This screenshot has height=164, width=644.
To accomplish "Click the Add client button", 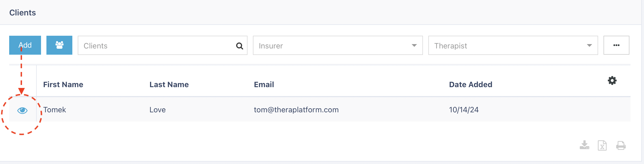I will point(25,45).
